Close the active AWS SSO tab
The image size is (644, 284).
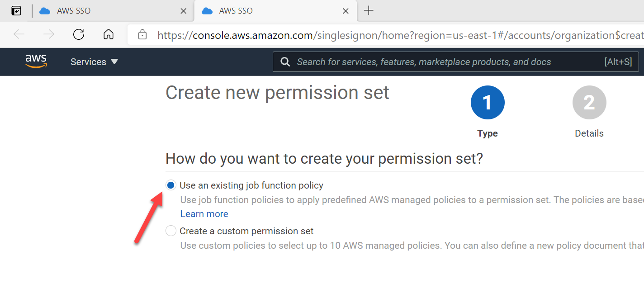[x=346, y=11]
